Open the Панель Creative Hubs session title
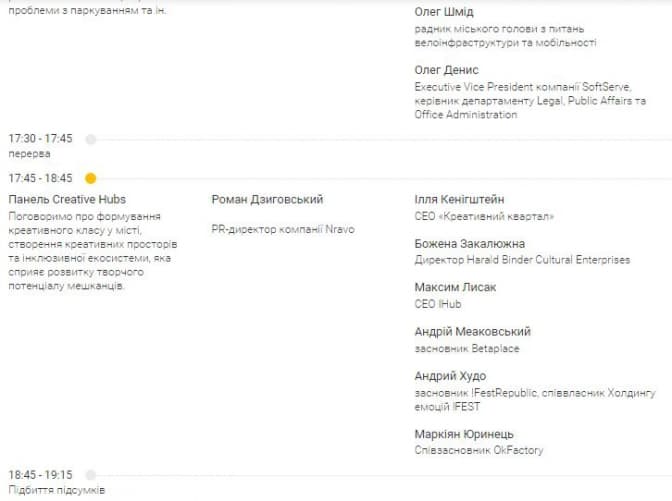 pyautogui.click(x=67, y=200)
